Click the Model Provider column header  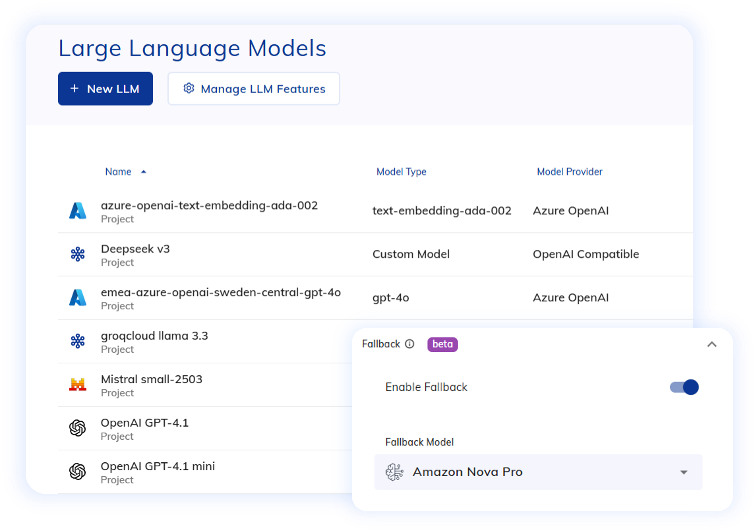coord(570,172)
